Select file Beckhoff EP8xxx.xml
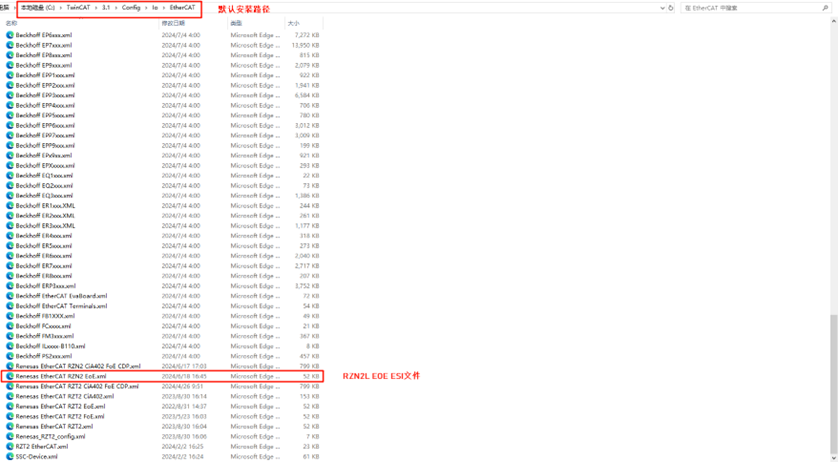This screenshot has height=462, width=838. (44, 55)
